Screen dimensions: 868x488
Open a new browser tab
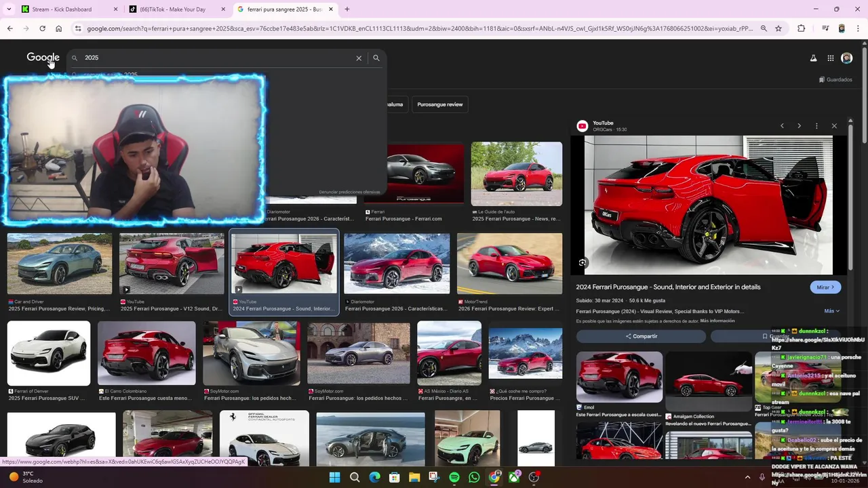347,9
